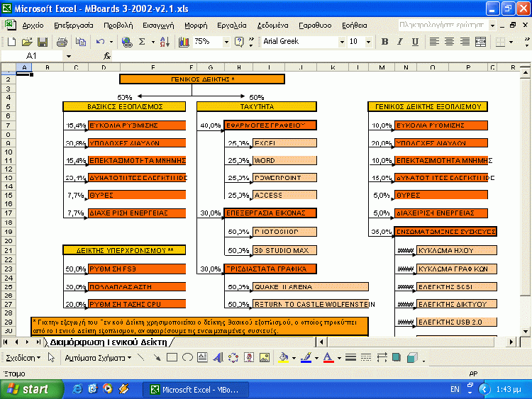The height and width of the screenshot is (399, 532).
Task: Open Excel Help question mark icon
Action: pos(239,42)
